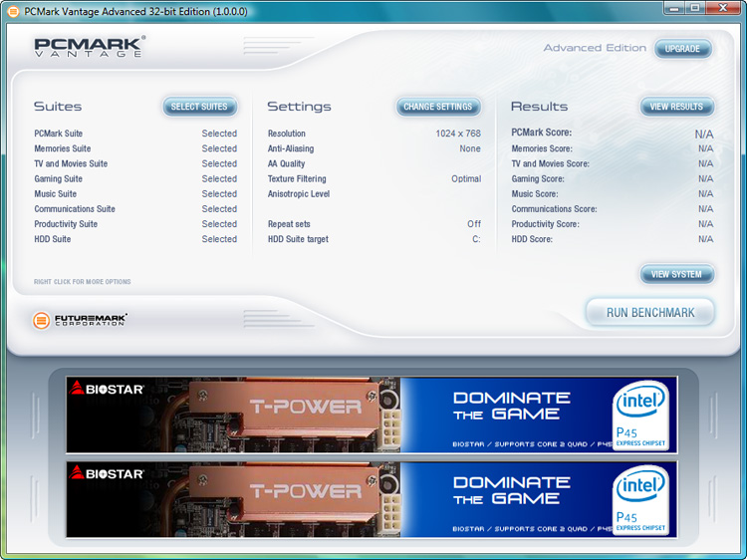Click the Texture Filtering setting label
Image resolution: width=747 pixels, height=560 pixels.
coord(297,178)
